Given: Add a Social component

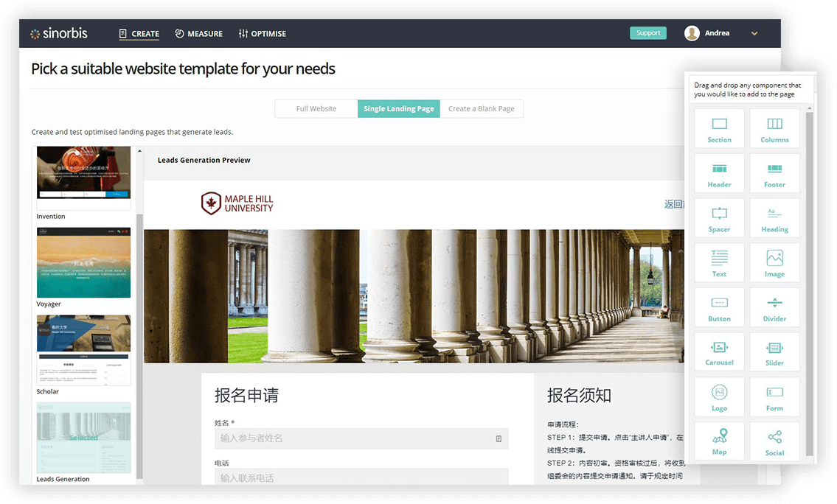Looking at the screenshot, I should 774,441.
